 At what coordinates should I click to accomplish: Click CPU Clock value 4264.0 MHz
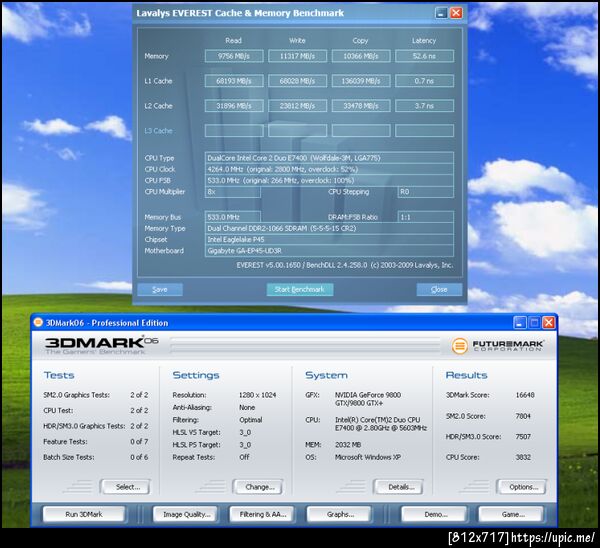click(x=329, y=169)
